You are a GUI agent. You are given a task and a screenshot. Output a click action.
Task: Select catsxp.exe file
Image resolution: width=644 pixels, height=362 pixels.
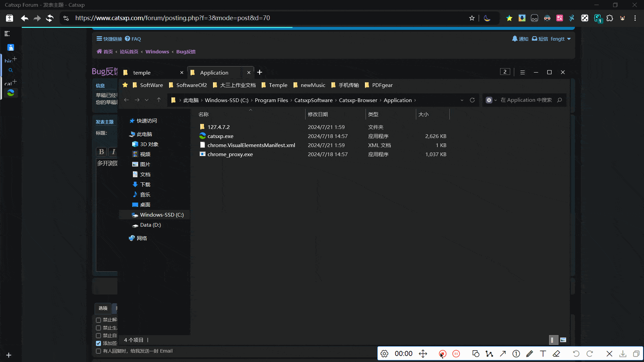click(220, 136)
